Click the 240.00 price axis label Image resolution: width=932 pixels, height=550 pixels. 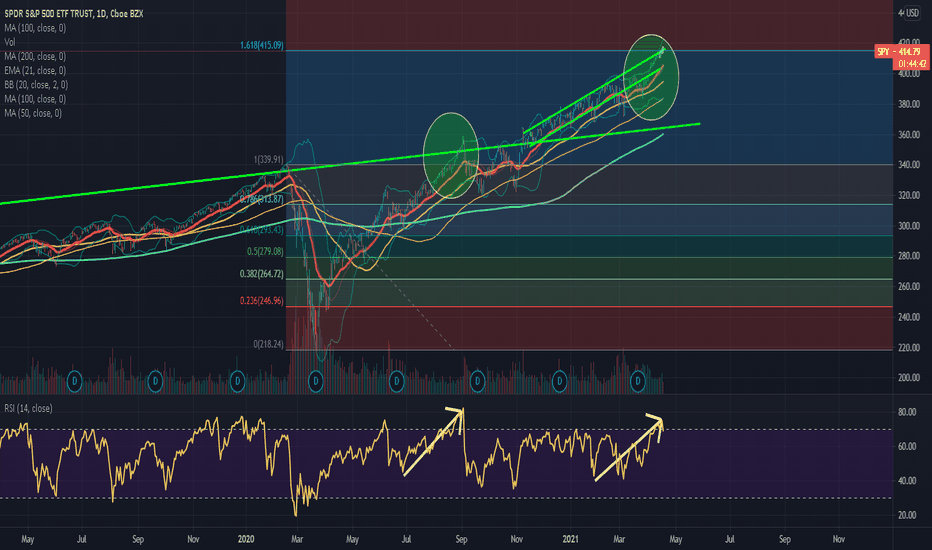tap(909, 317)
